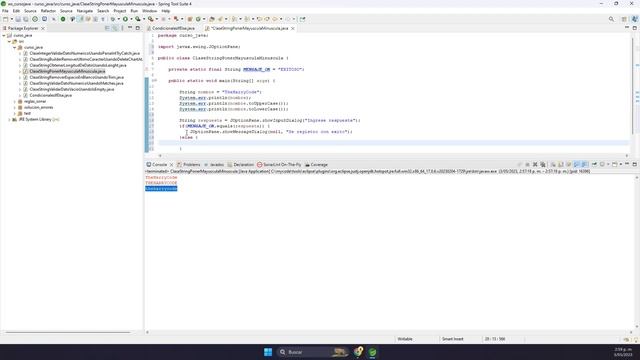Open the Help menu
640x360 pixels.
[166, 11]
